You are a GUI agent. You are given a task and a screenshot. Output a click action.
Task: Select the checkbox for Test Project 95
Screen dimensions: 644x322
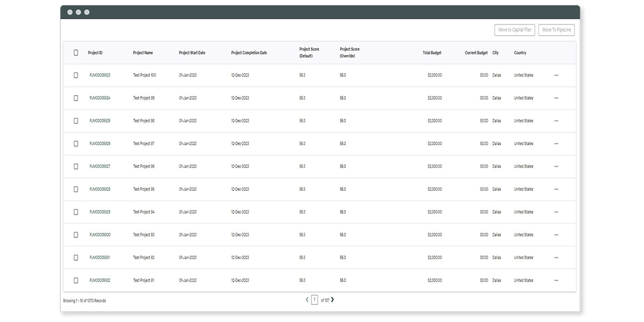pos(76,189)
